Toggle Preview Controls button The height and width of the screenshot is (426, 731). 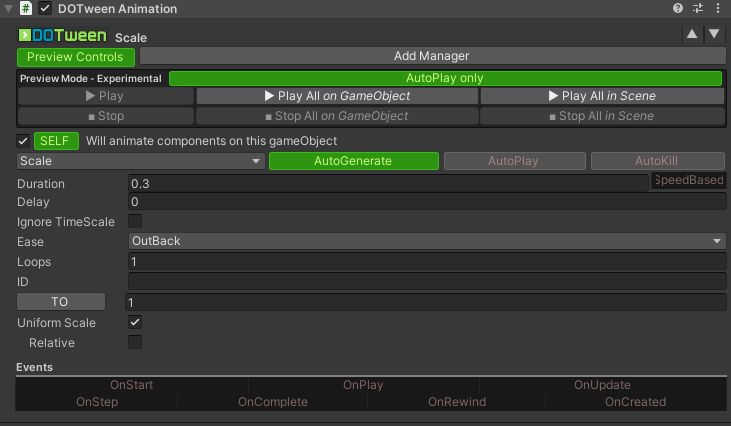[x=76, y=57]
